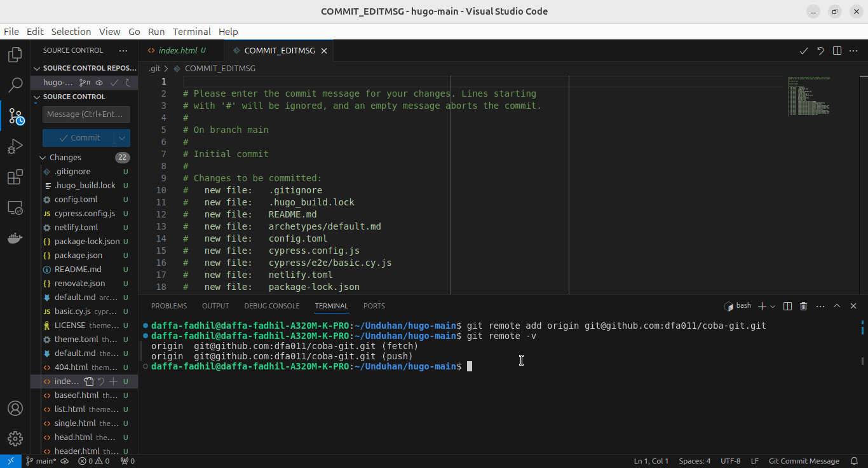Open the Commit button dropdown arrow

tap(123, 138)
